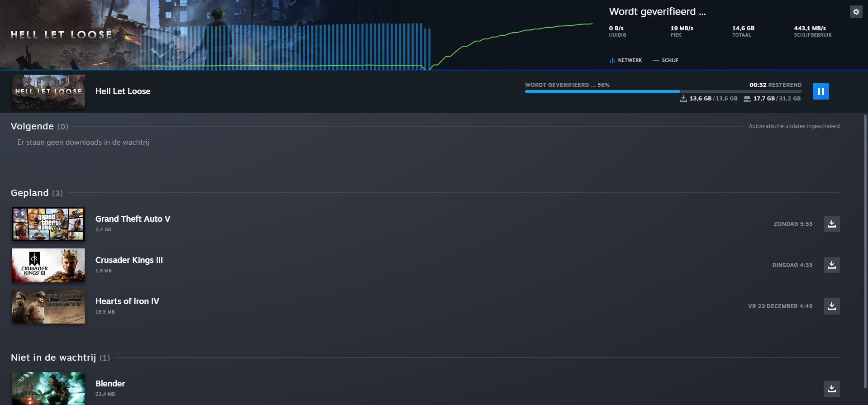Download the Crusader Kings III update now
This screenshot has height=405, width=868.
pos(831,265)
